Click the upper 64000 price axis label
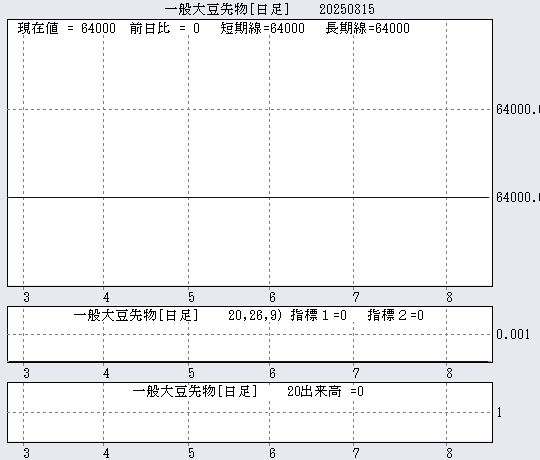This screenshot has width=540, height=460. (518, 109)
